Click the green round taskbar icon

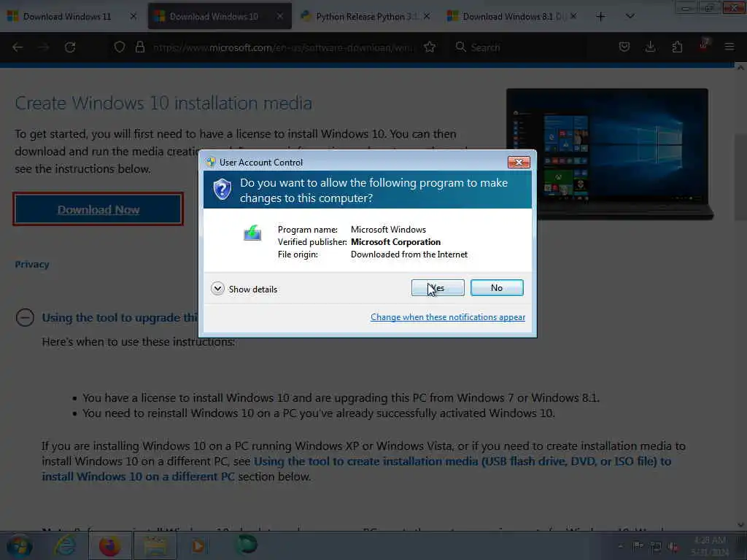pyautogui.click(x=247, y=545)
